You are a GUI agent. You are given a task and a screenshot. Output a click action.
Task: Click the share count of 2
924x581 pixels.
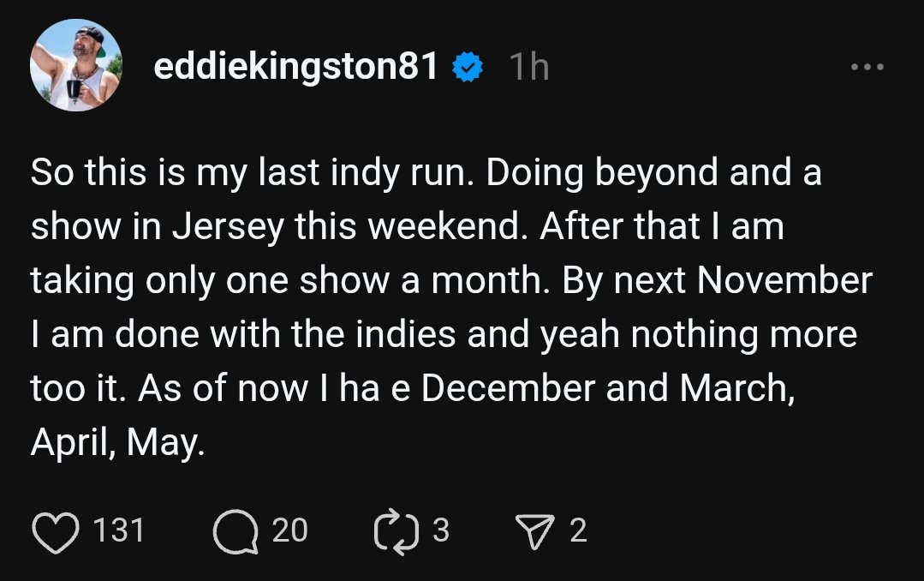[x=578, y=531]
